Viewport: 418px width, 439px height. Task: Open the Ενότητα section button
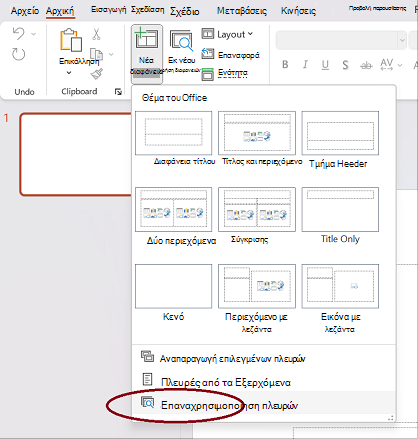225,73
